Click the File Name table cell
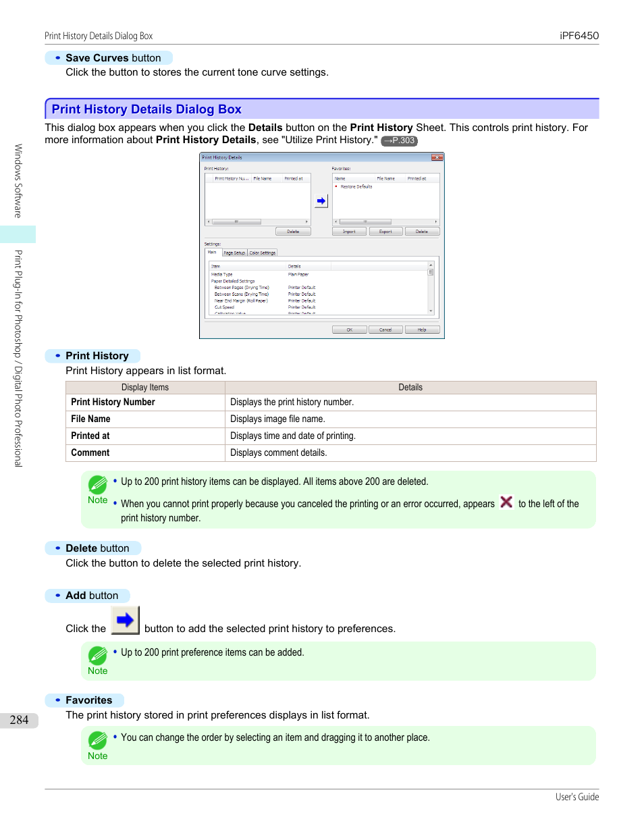The image size is (644, 834). coord(145,419)
